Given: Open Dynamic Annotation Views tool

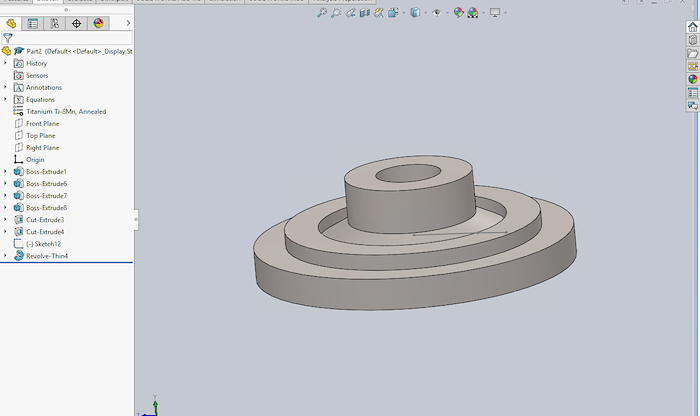Looking at the screenshot, I should point(379,13).
